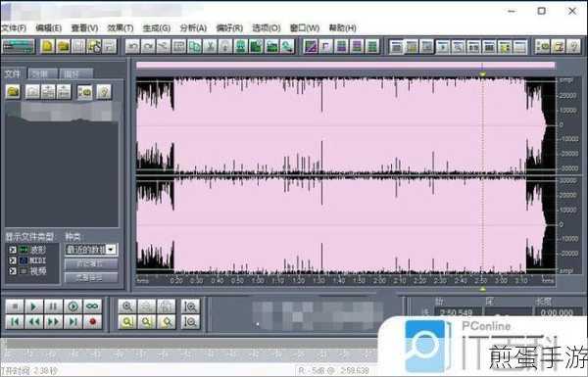588x377 pixels.
Task: Click the New file yellow toolbar icon
Action: (48, 46)
